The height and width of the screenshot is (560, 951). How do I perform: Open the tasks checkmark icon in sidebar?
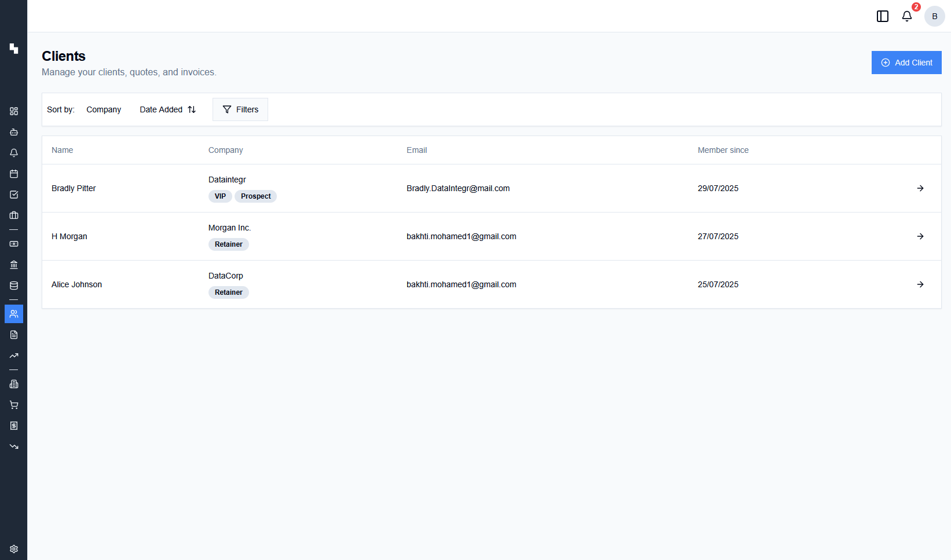coord(14,195)
